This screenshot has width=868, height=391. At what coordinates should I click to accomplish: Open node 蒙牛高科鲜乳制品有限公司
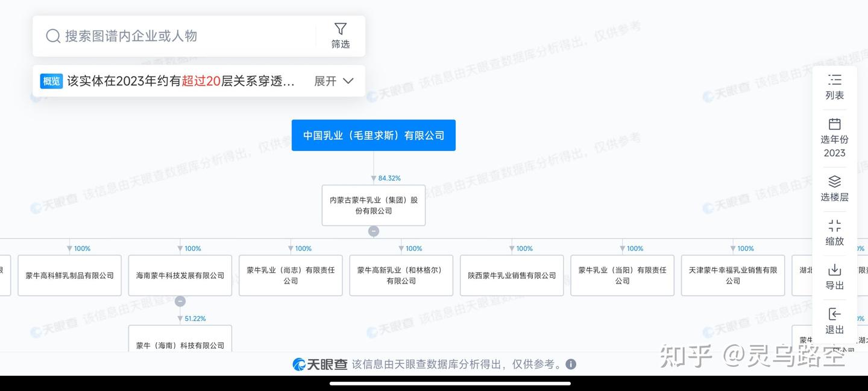pos(70,275)
